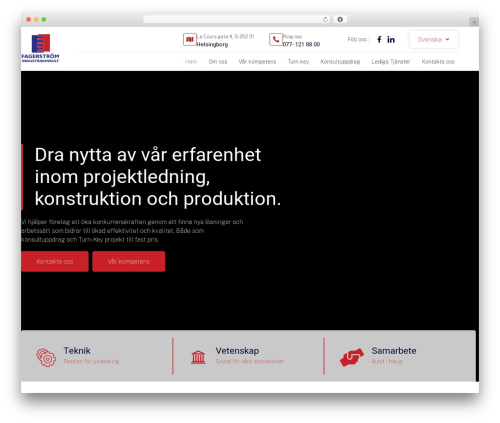Click the Helsingborg address text
Screen dimensions: 500x423
212,44
